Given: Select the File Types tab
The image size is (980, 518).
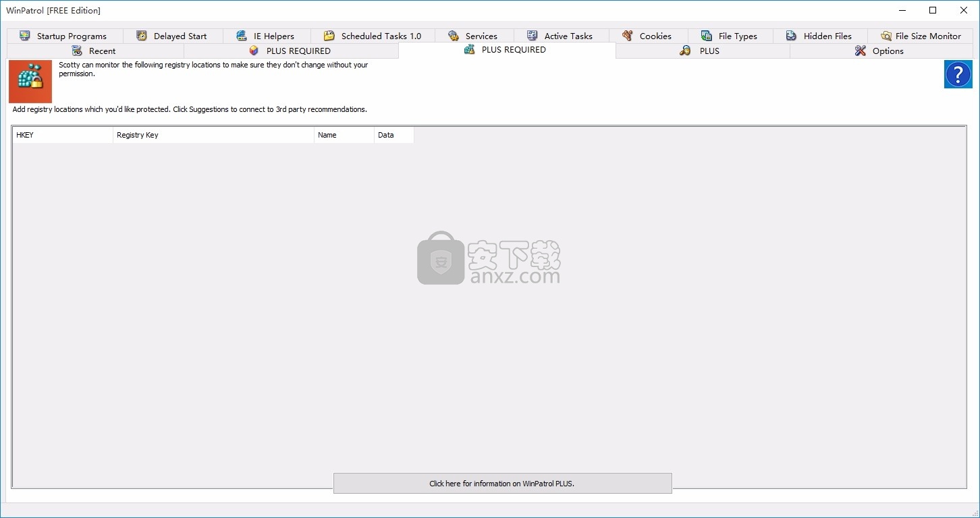Looking at the screenshot, I should pos(731,36).
